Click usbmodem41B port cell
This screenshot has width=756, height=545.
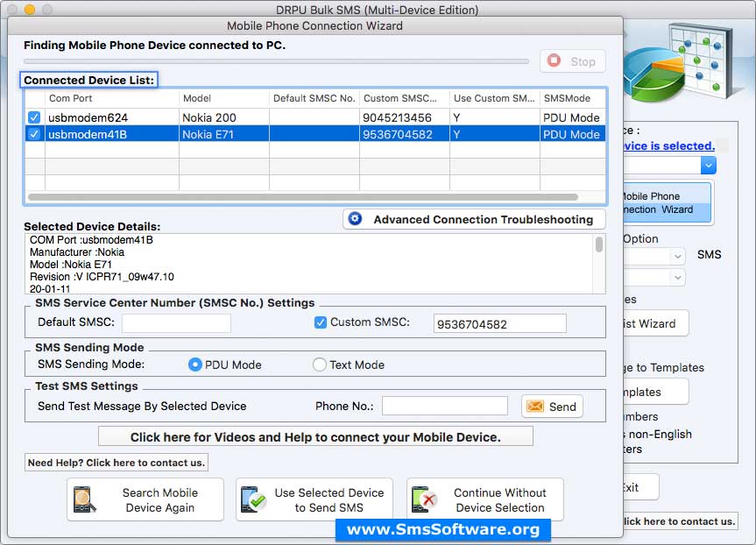(112, 134)
